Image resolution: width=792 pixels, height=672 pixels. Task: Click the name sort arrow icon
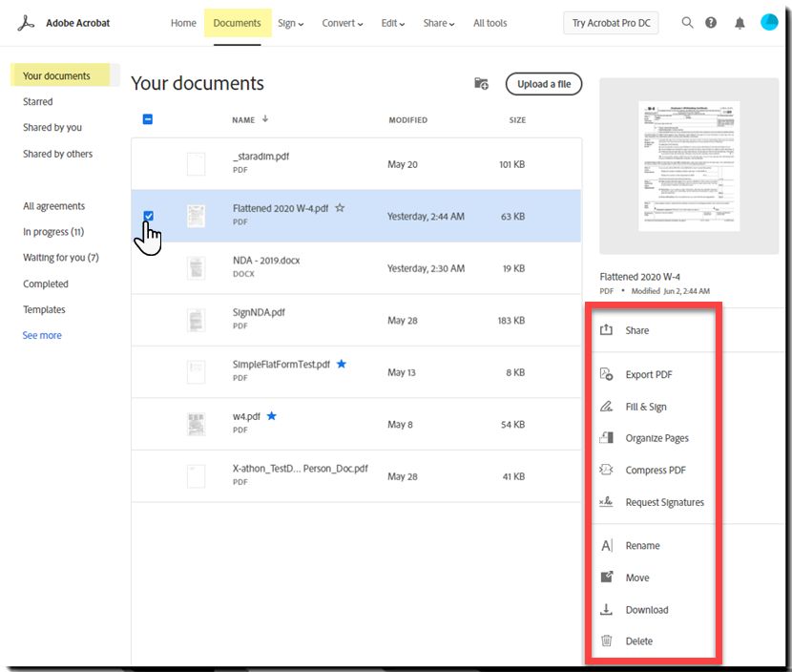[265, 119]
